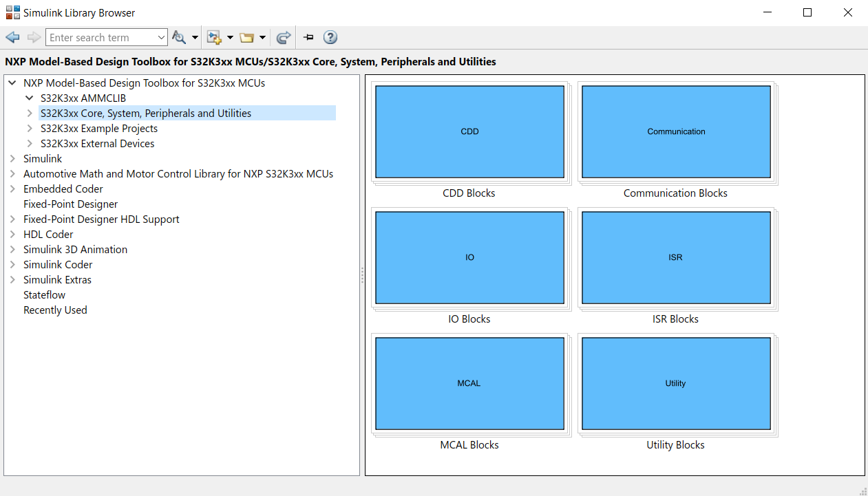Expand the S32K3xx External Devices node
Image resolution: width=868 pixels, height=496 pixels.
[x=30, y=143]
